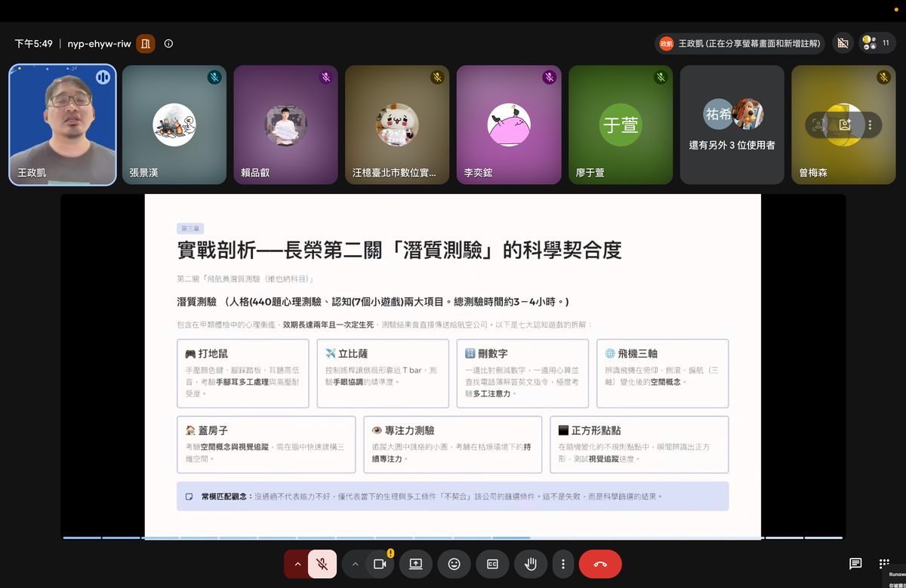The height and width of the screenshot is (588, 906).
Task: Toggle closed captions CC button
Action: coord(492,564)
